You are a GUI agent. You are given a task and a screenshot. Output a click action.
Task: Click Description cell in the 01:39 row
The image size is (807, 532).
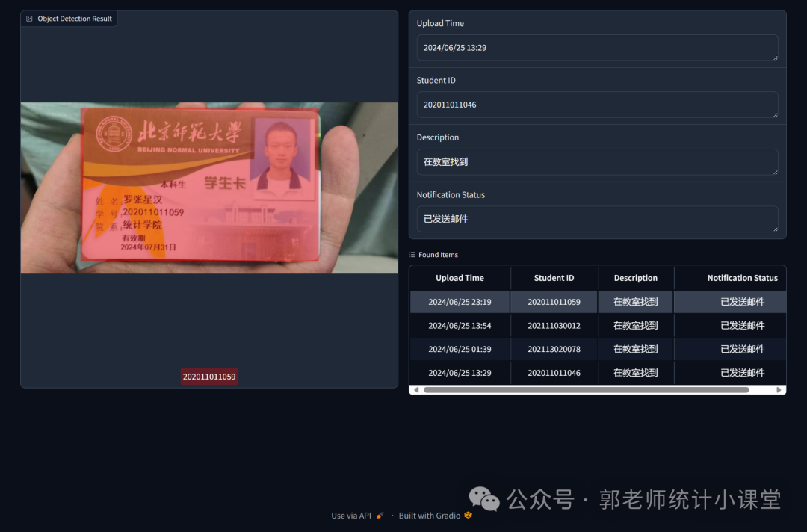click(x=636, y=350)
